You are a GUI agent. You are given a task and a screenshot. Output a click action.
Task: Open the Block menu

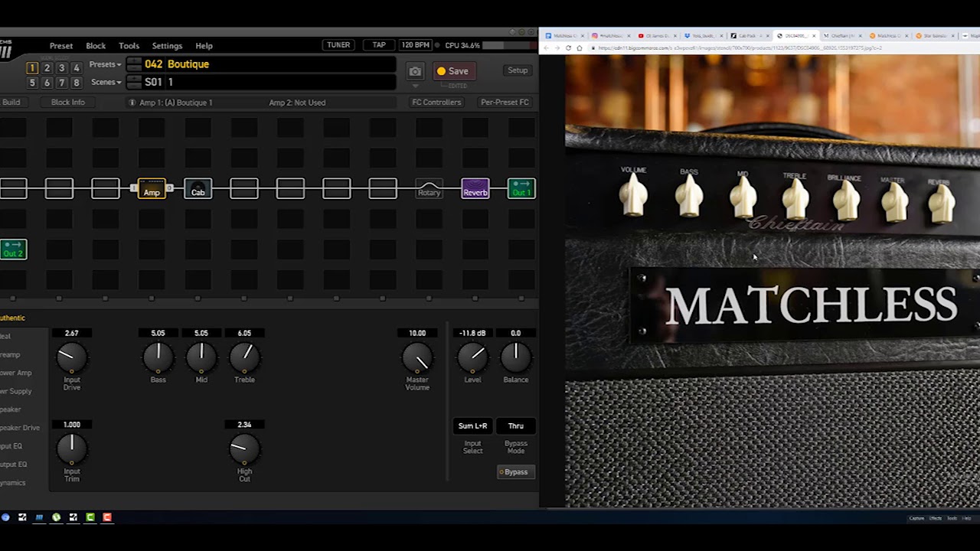pos(96,46)
